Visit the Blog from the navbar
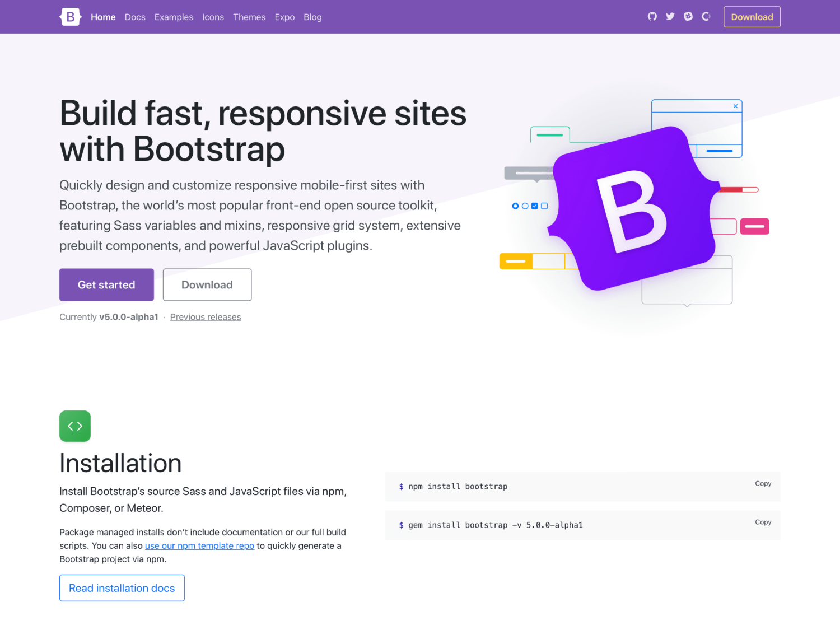 tap(312, 17)
